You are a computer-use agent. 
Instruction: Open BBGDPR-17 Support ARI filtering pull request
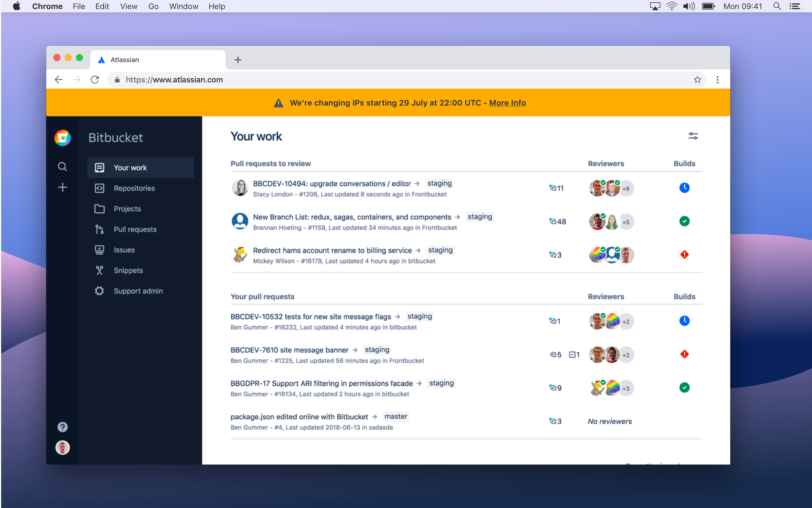pyautogui.click(x=321, y=383)
